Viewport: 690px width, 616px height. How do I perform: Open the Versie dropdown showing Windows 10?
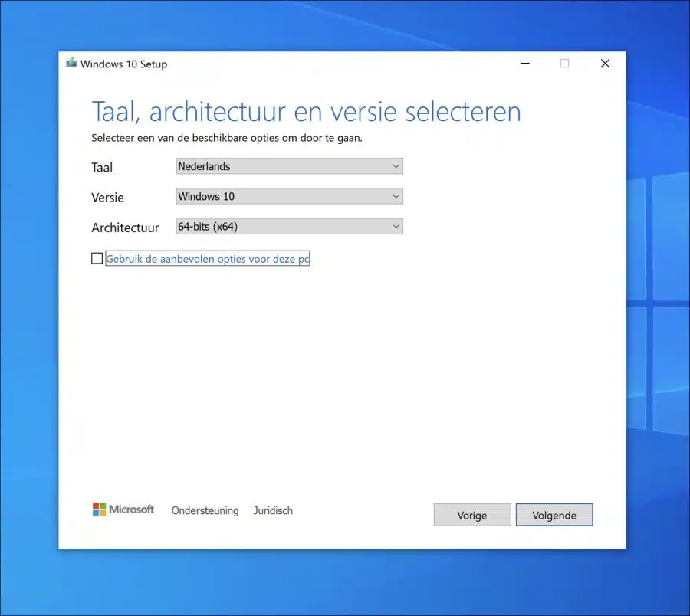290,197
